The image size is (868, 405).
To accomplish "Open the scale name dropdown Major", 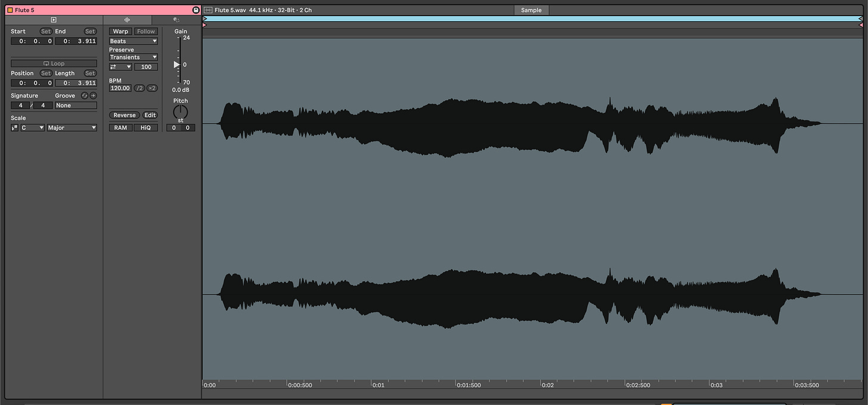I will (x=72, y=127).
